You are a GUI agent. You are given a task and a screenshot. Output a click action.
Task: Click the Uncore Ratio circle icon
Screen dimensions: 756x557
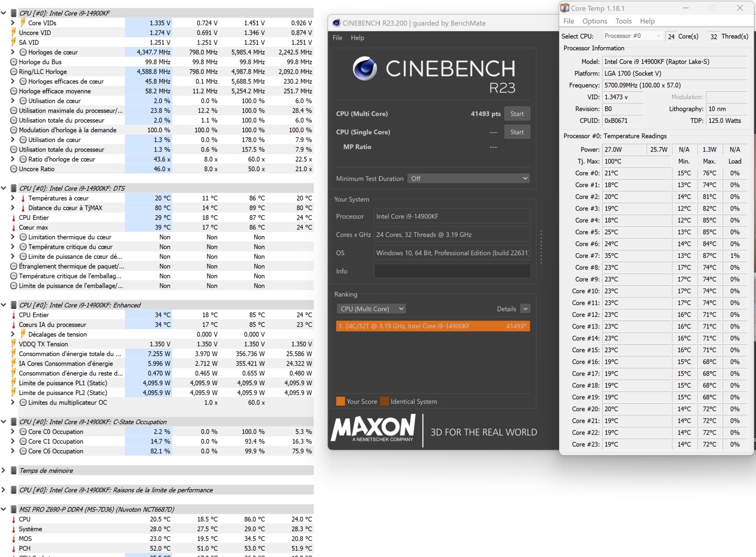point(14,169)
